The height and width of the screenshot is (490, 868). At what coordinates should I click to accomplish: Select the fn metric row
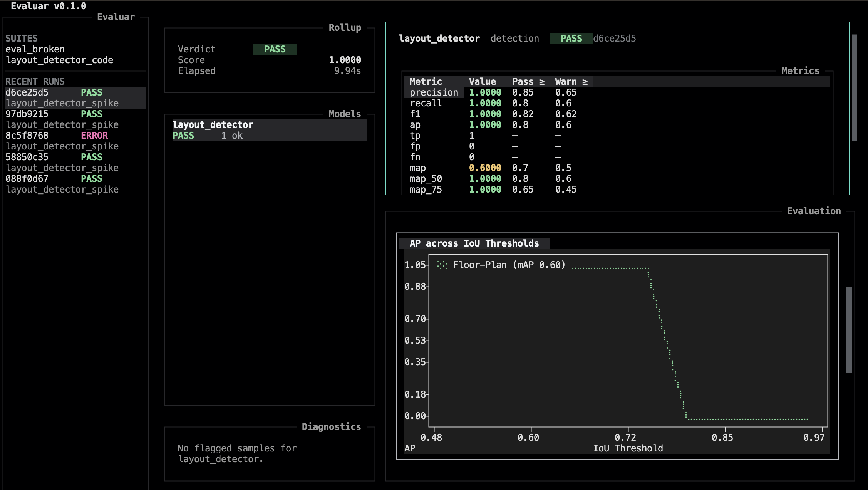pos(617,157)
